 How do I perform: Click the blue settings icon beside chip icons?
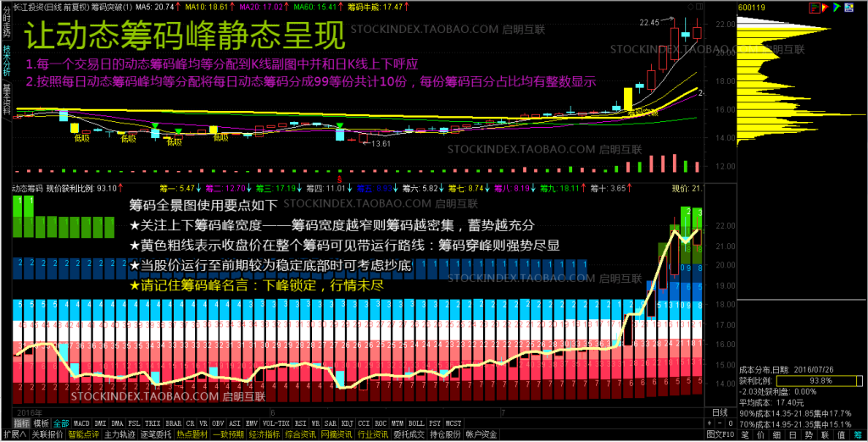coord(848,8)
